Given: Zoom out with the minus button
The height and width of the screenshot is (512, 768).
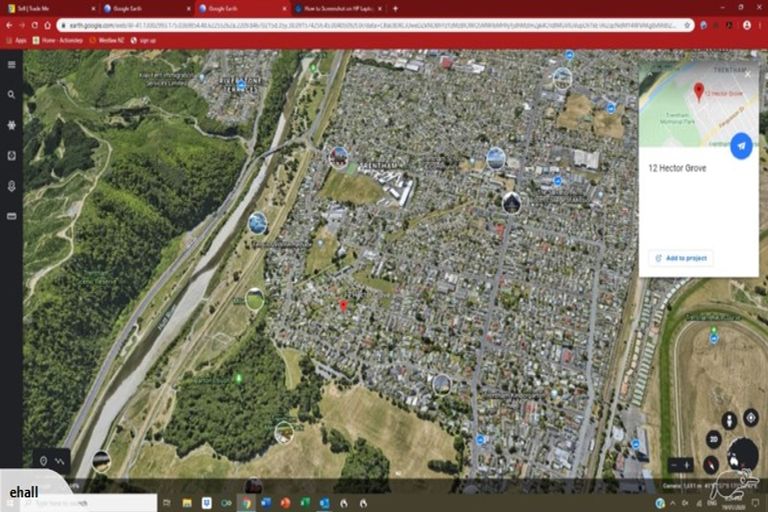Looking at the screenshot, I should coord(673,464).
